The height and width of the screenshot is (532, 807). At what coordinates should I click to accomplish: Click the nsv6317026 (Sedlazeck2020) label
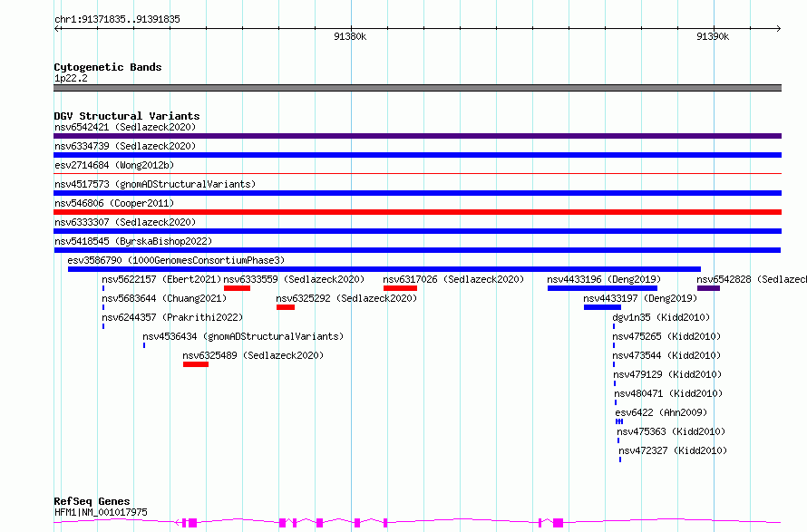453,279
